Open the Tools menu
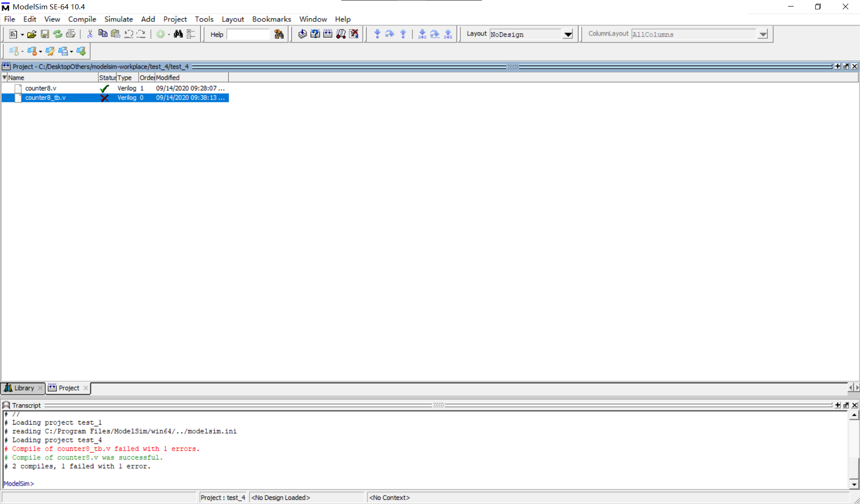 (x=204, y=19)
